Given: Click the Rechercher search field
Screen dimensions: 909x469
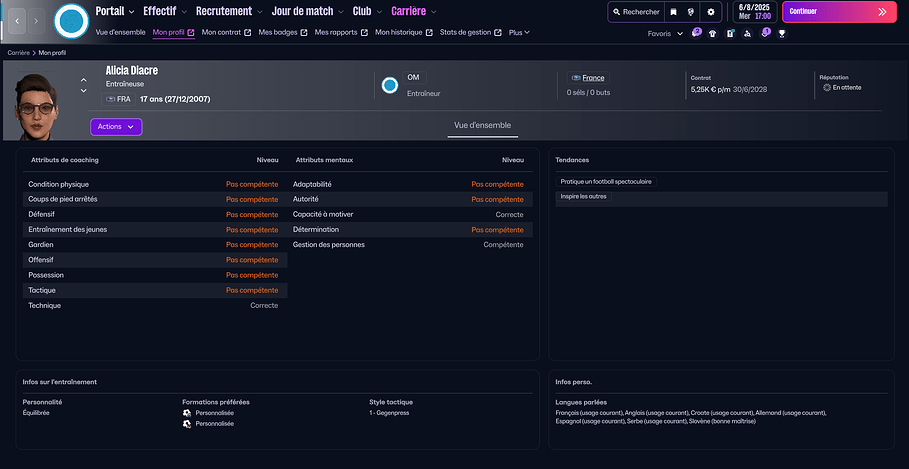Looking at the screenshot, I should (635, 12).
